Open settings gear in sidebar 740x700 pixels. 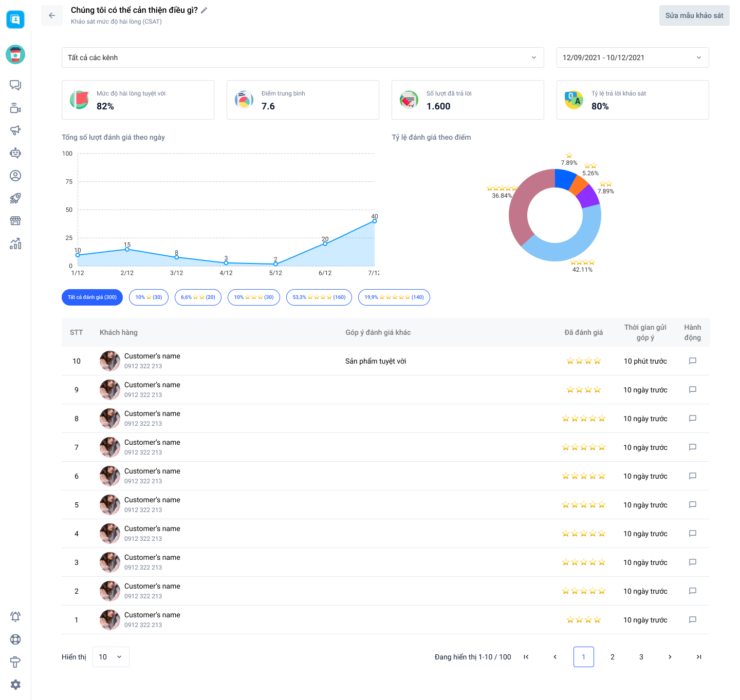point(15,684)
